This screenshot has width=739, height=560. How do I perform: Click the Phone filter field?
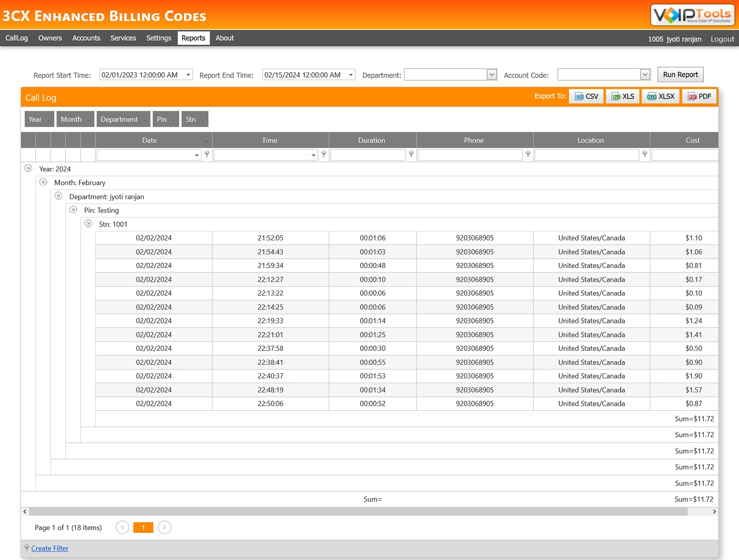(x=470, y=155)
